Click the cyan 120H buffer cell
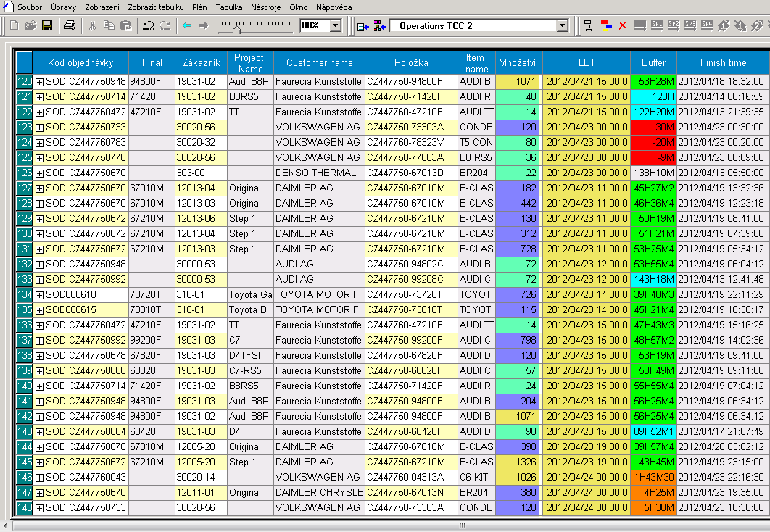 coord(653,96)
